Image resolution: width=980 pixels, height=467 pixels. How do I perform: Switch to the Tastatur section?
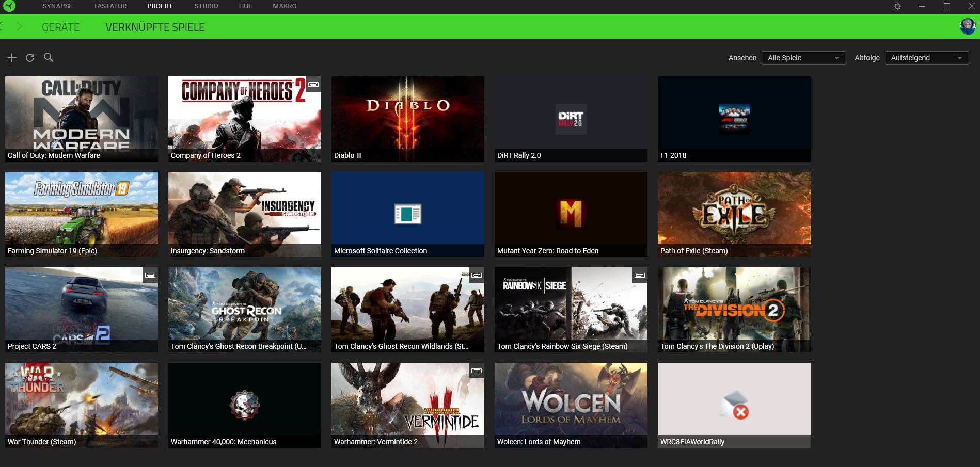pyautogui.click(x=109, y=6)
